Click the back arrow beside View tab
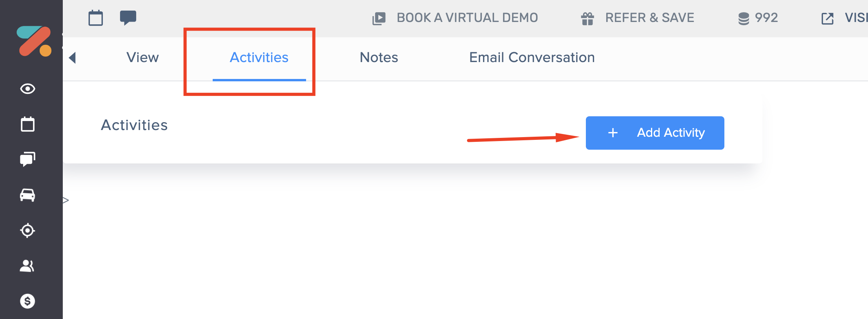 pyautogui.click(x=72, y=58)
